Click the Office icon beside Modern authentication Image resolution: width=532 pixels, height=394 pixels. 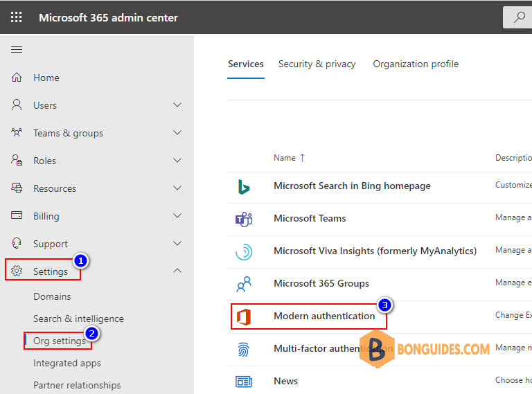[244, 316]
